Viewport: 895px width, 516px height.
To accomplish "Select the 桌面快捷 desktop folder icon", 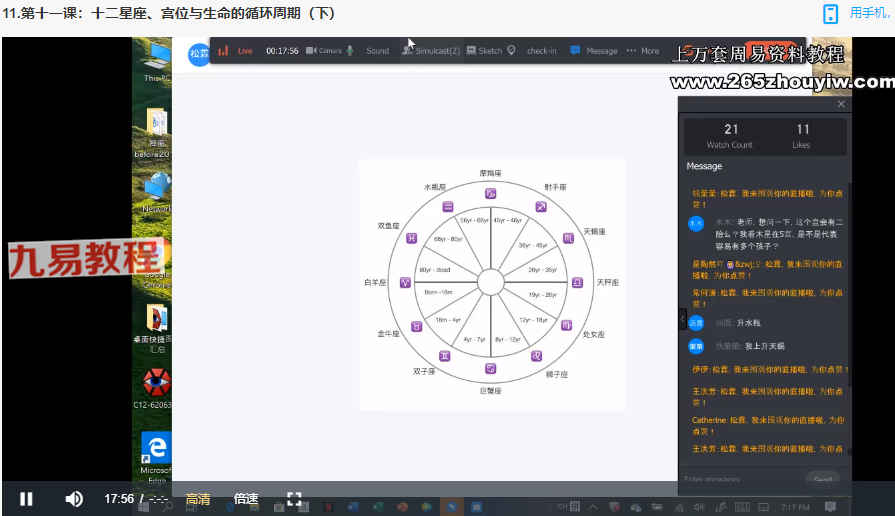I will [x=154, y=328].
